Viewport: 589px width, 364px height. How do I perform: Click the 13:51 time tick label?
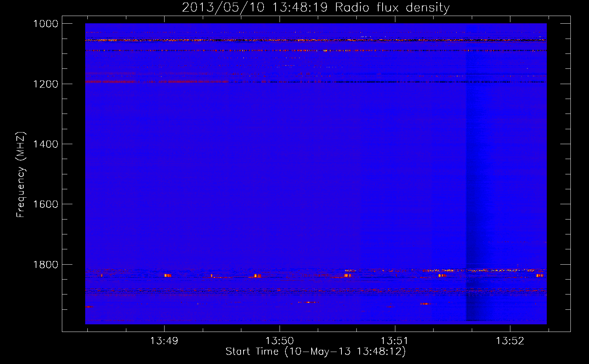pos(395,341)
